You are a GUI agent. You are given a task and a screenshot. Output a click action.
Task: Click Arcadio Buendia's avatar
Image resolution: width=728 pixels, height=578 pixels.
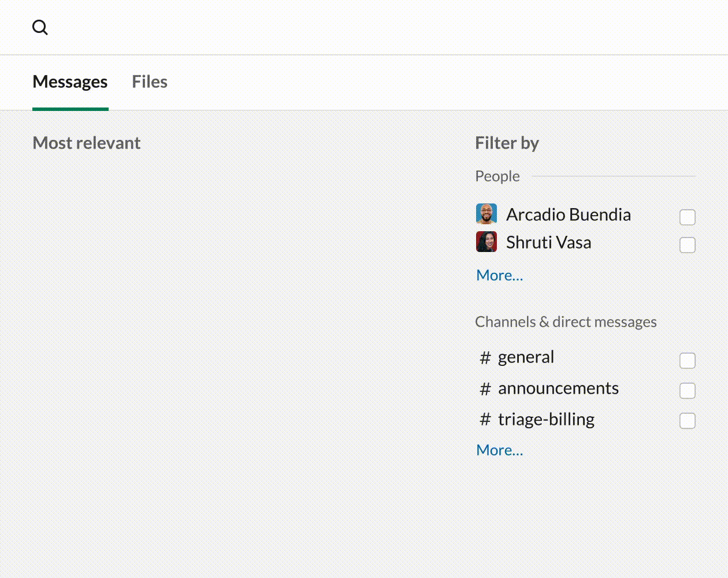click(486, 214)
